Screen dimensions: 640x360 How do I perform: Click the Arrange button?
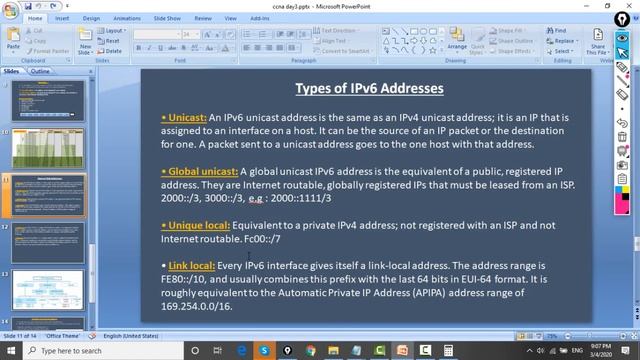457,39
